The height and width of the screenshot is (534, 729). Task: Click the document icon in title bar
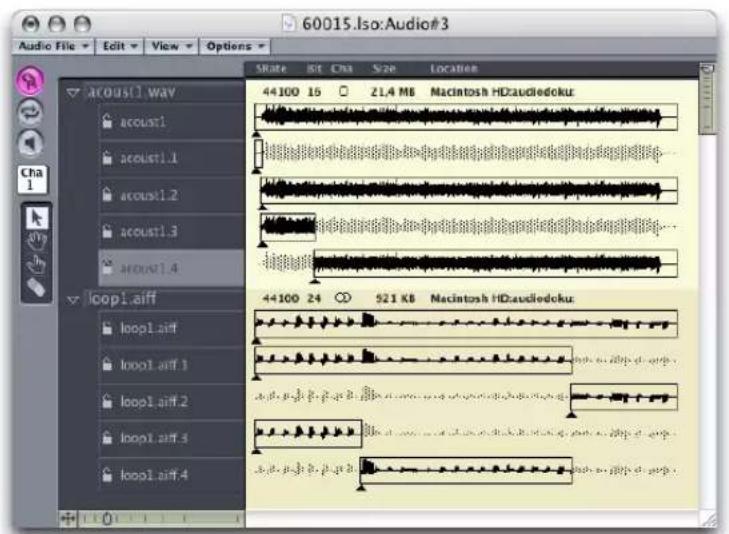289,23
